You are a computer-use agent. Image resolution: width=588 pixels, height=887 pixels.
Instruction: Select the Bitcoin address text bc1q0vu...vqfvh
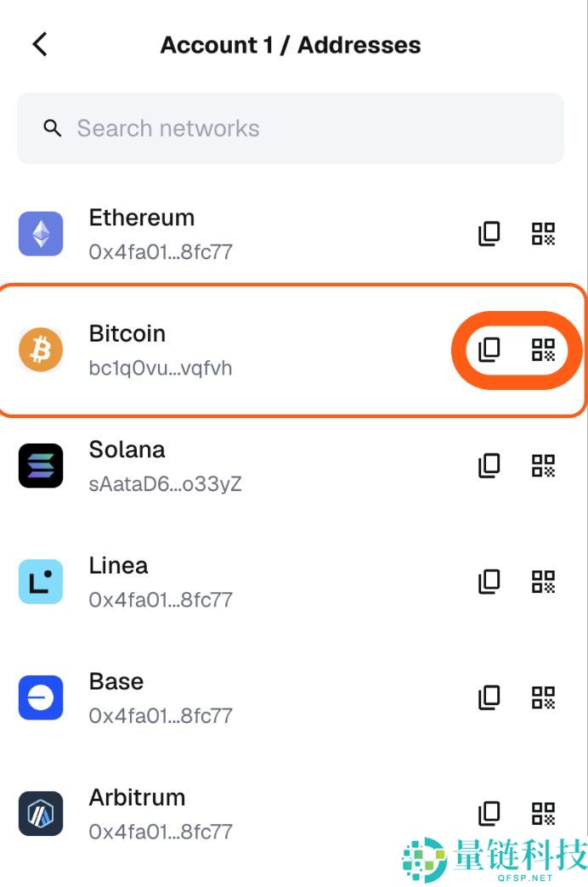[x=161, y=368]
